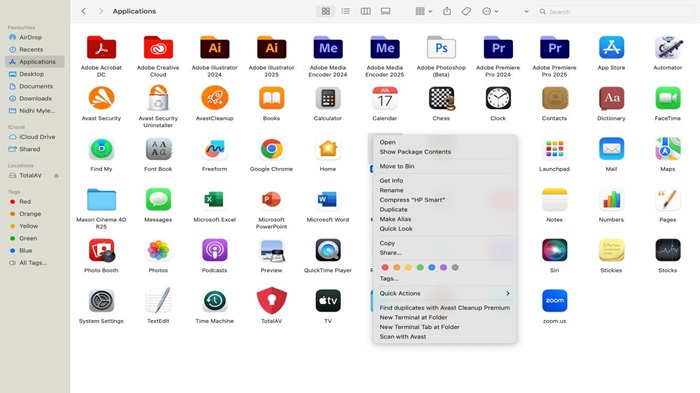This screenshot has height=393, width=700.
Task: Open the toolbar overflow chevron near search
Action: click(526, 12)
